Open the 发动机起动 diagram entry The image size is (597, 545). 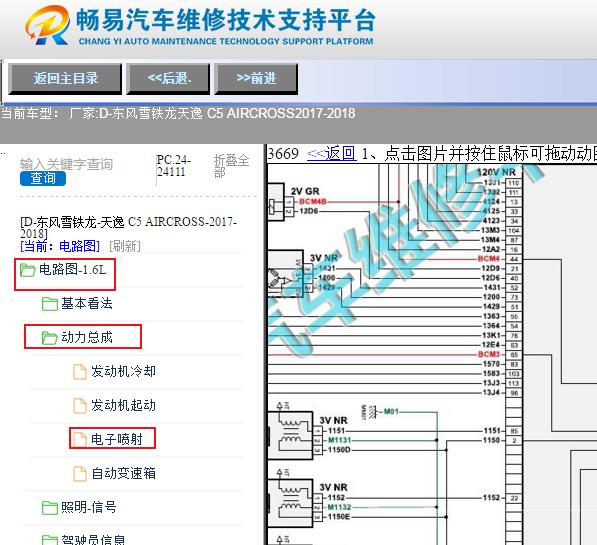pos(123,405)
